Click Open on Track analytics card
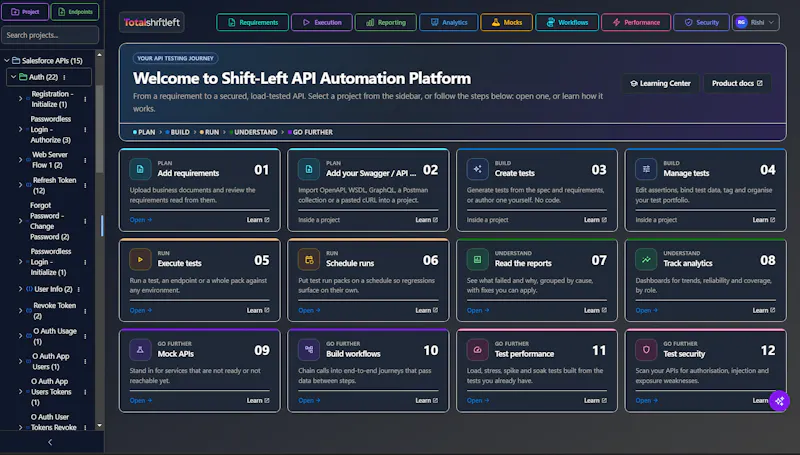 pos(646,310)
